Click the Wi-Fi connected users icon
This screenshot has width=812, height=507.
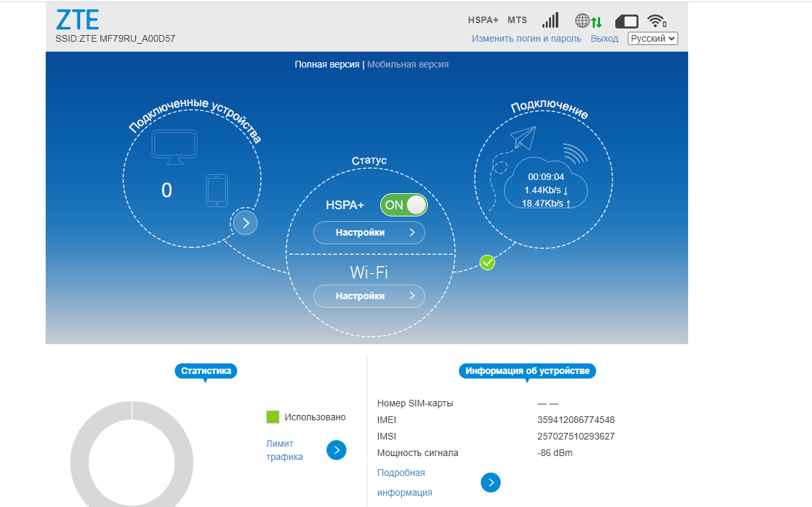click(x=656, y=21)
